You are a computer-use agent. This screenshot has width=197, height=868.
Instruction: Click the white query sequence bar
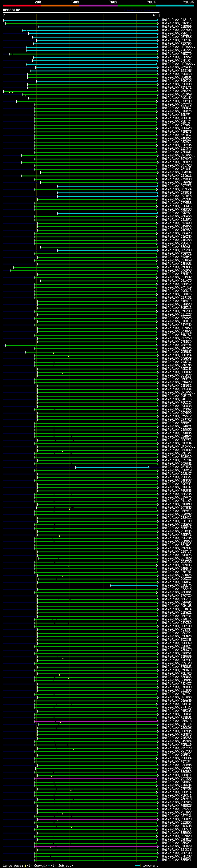click(81, 13)
